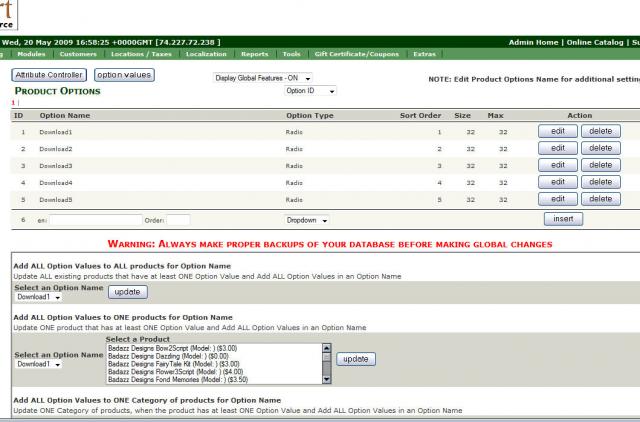Click product list scrollbar up arrow
Viewport: 640px width, 422px height.
coord(327,348)
